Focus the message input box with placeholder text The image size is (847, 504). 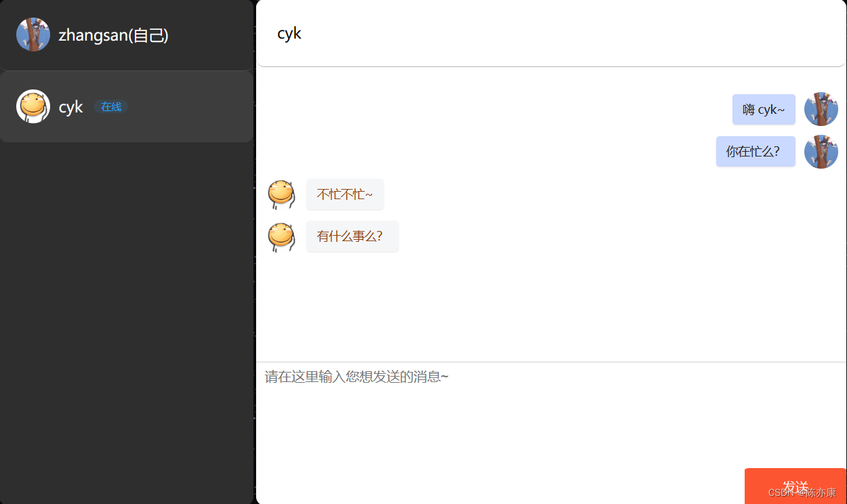coord(551,415)
